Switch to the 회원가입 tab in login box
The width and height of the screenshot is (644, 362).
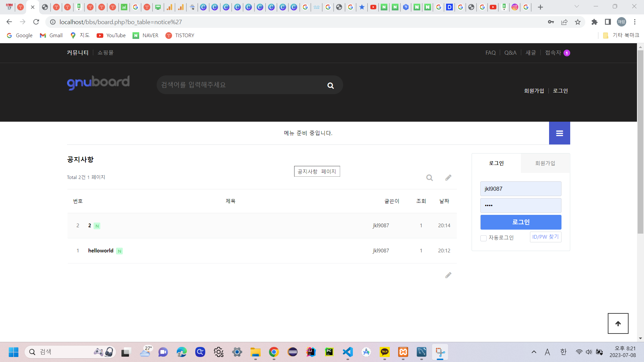(545, 163)
